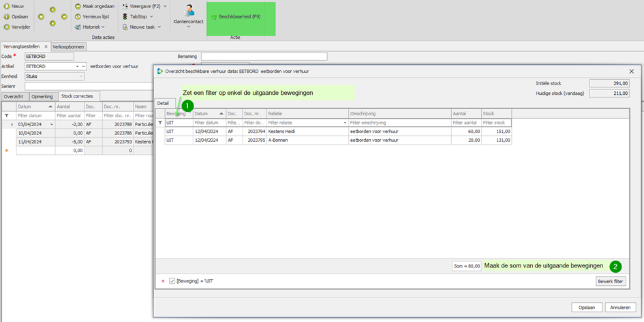
Task: Click the Maak ongedaan undo icon
Action: (x=78, y=6)
